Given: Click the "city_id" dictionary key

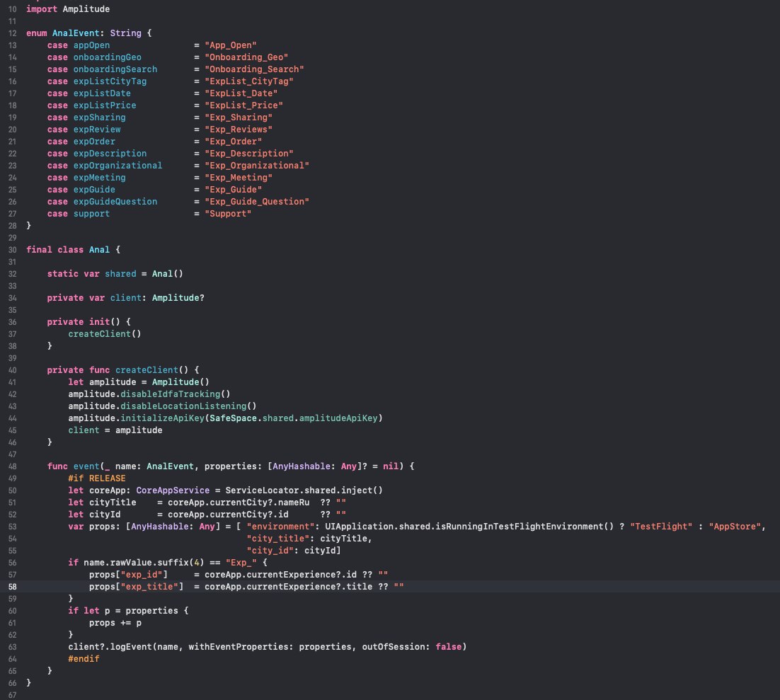Looking at the screenshot, I should coord(270,551).
